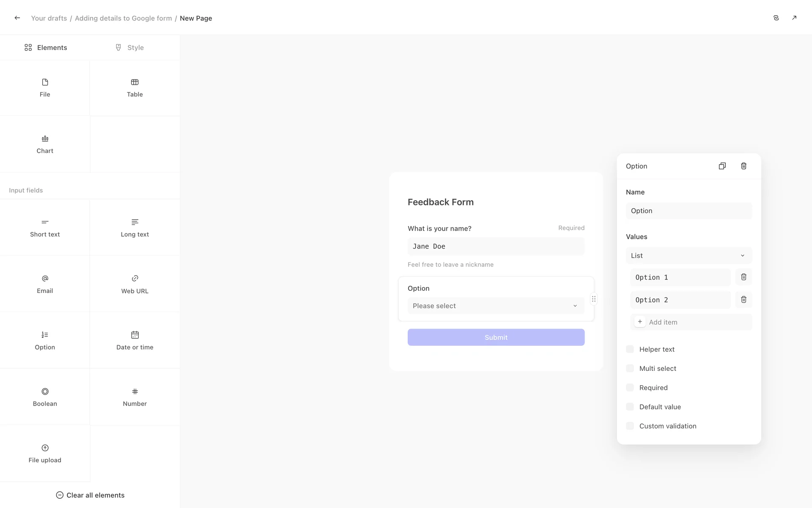Open page in new window arrow
812x508 pixels.
tap(794, 18)
